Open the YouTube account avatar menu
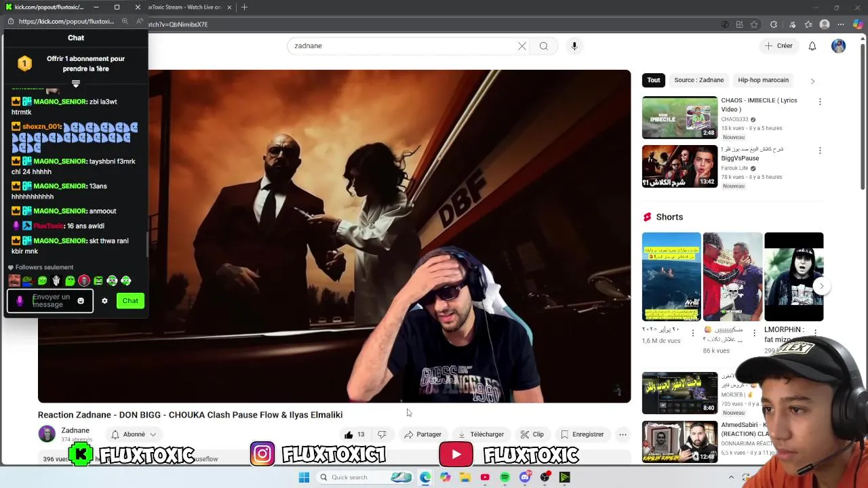This screenshot has height=488, width=868. pos(839,46)
